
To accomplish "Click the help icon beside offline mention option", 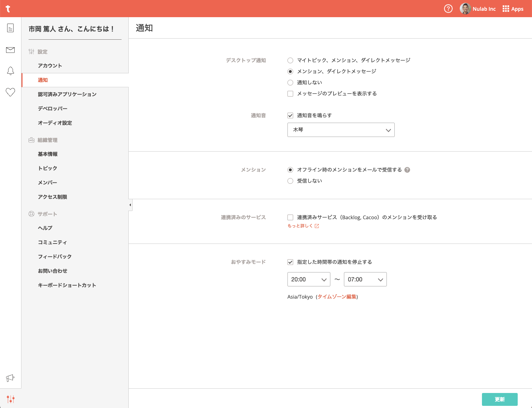I will [407, 170].
